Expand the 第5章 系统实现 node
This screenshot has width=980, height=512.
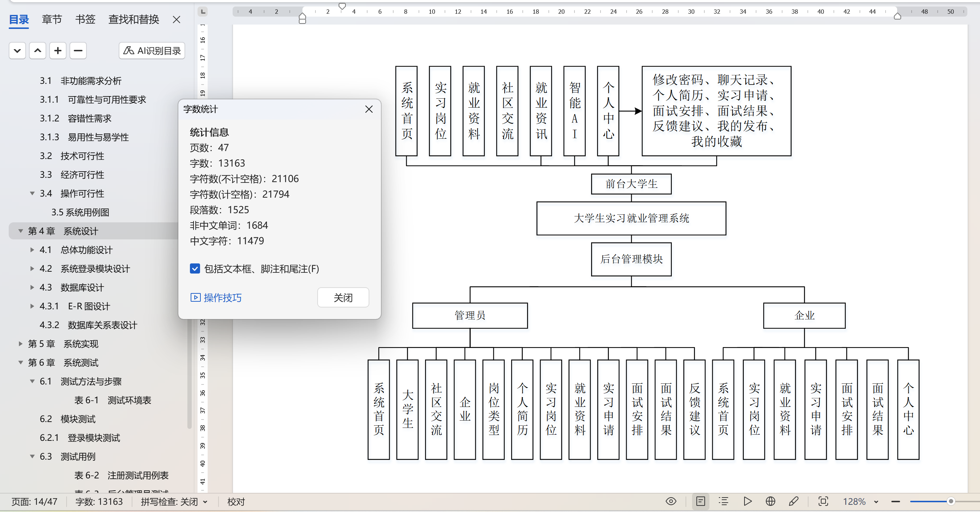click(x=21, y=344)
